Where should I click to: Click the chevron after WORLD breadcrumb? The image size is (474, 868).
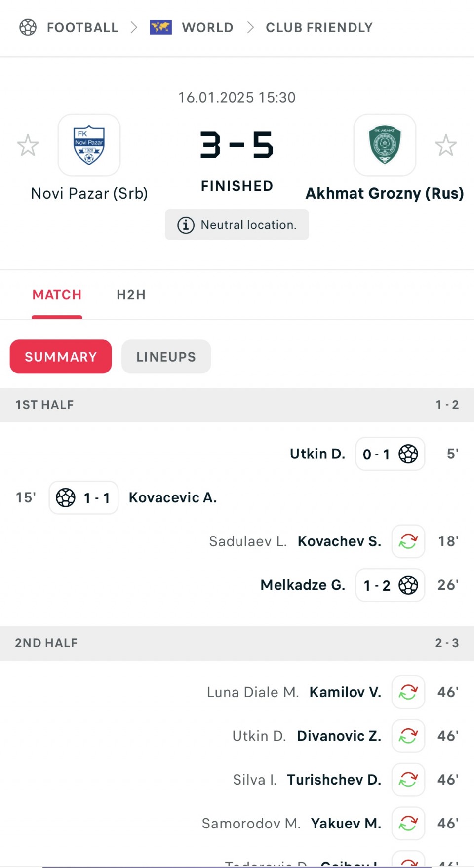tap(250, 27)
